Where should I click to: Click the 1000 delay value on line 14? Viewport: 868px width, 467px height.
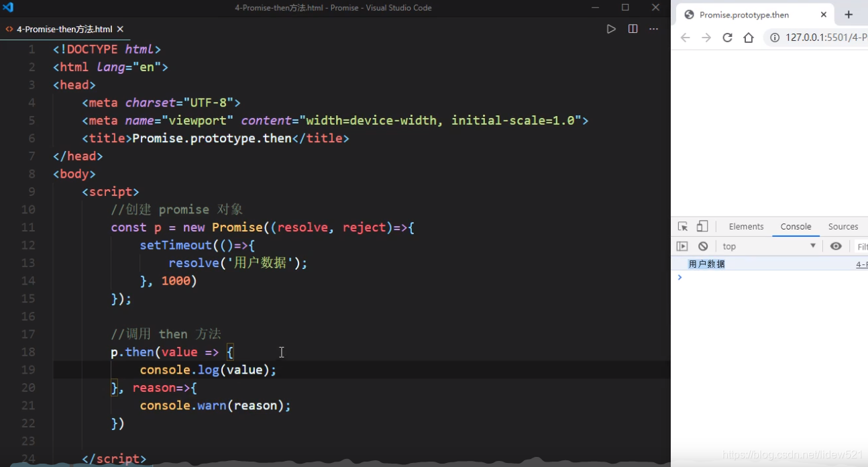coord(176,280)
